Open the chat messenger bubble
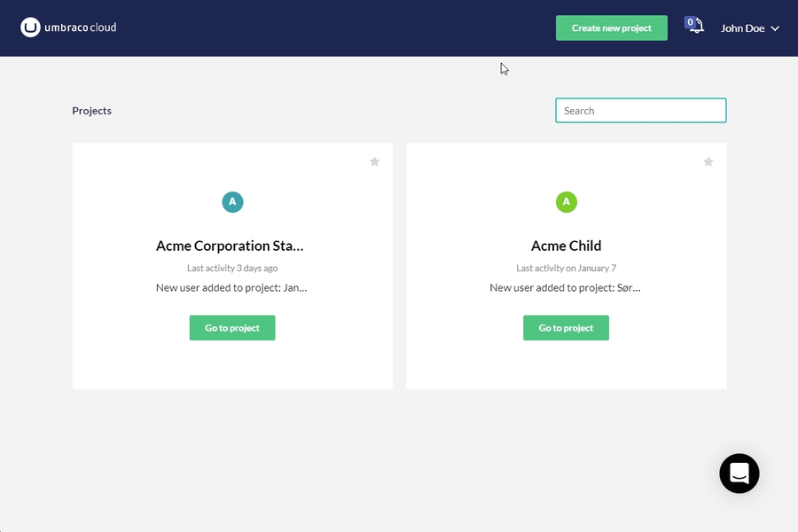Screen dimensions: 798x532 739,473
